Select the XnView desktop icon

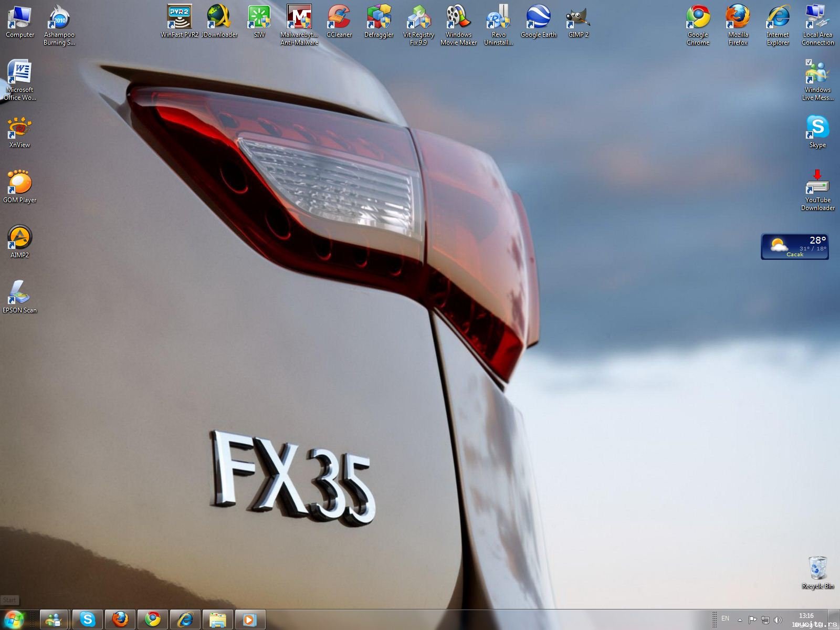pyautogui.click(x=20, y=132)
